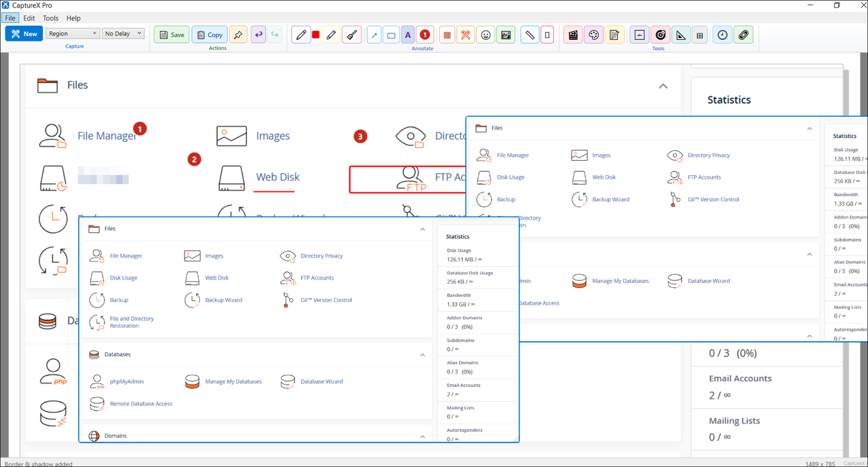The width and height of the screenshot is (868, 467).
Task: Open the Edit menu
Action: [29, 18]
